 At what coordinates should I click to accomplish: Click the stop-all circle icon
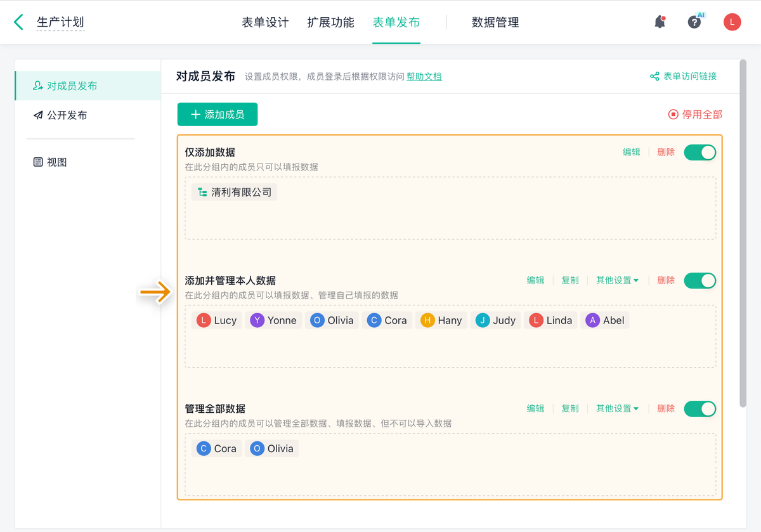(673, 115)
